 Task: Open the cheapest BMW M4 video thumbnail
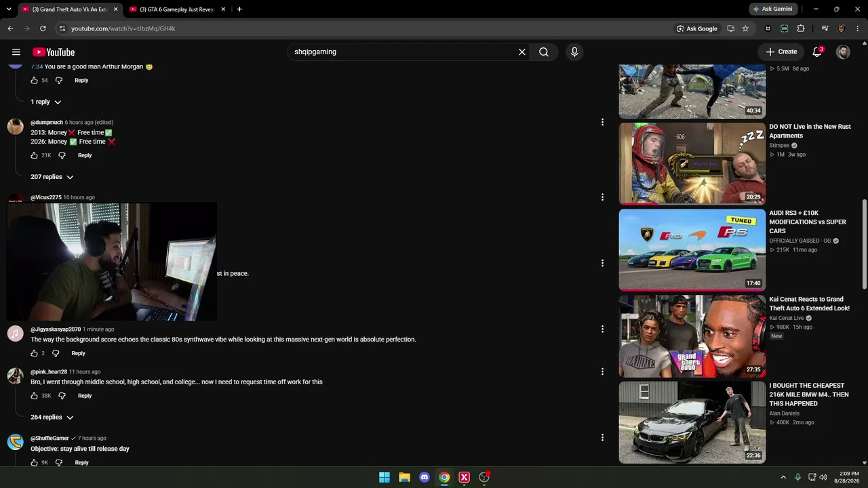point(692,422)
